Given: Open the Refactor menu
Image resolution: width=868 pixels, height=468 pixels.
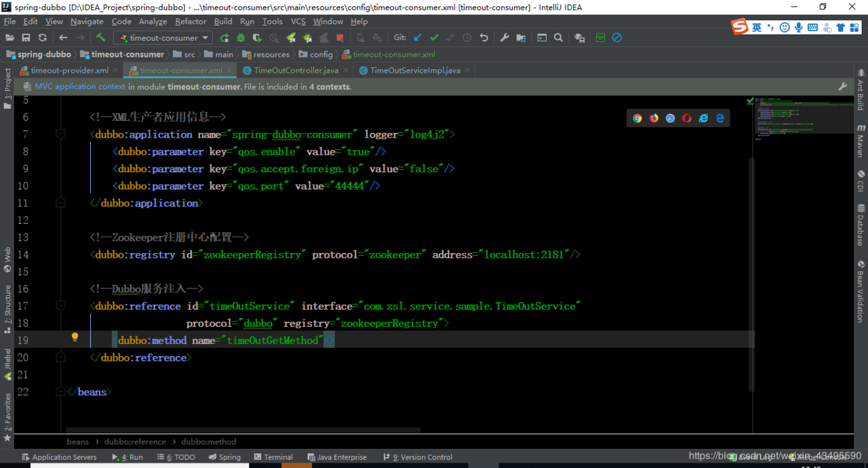Looking at the screenshot, I should pos(191,22).
